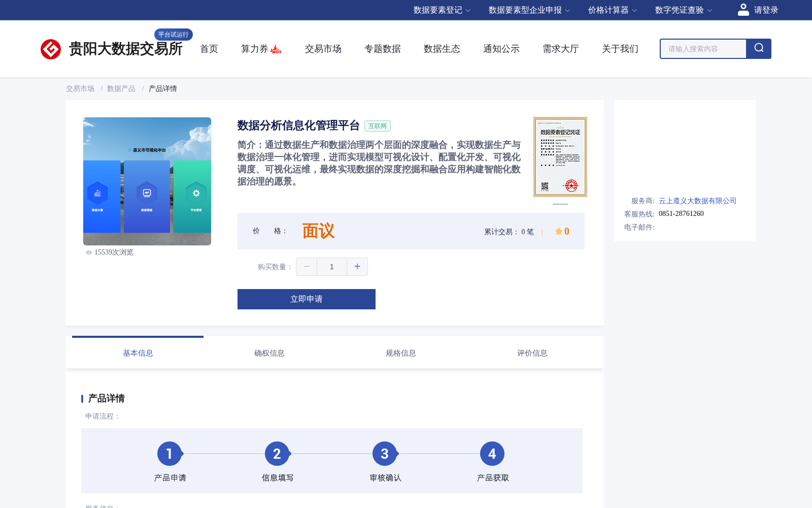Decrease purchase quantity with minus button
This screenshot has height=508, width=812.
click(x=307, y=267)
